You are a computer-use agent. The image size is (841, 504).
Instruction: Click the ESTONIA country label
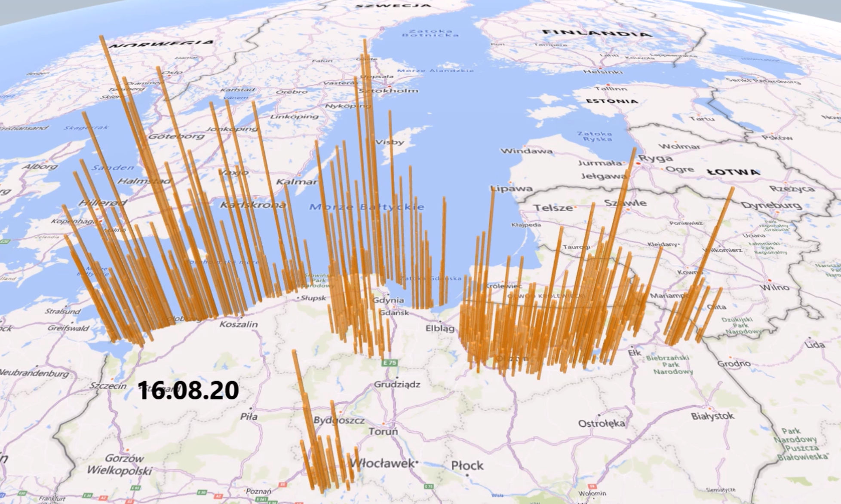[612, 101]
